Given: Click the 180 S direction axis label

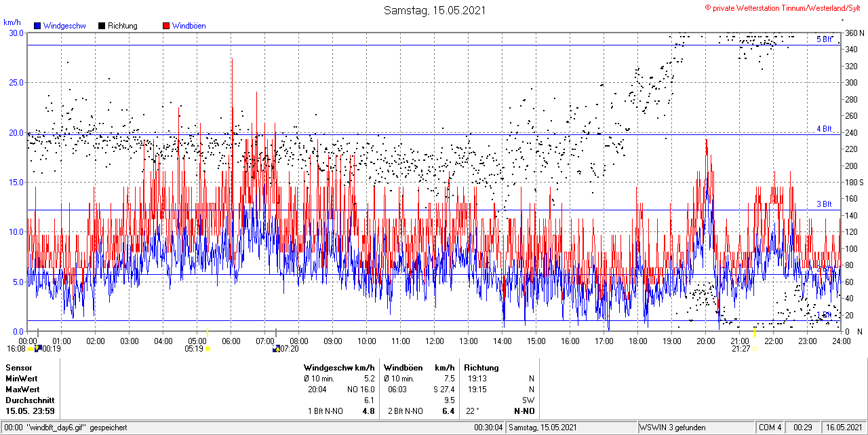Looking at the screenshot, I should (854, 182).
